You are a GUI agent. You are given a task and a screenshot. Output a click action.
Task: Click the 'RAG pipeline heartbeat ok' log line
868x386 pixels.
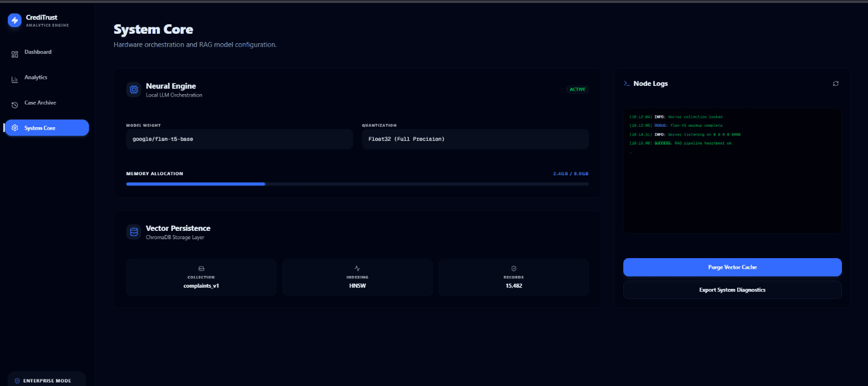[x=681, y=143]
